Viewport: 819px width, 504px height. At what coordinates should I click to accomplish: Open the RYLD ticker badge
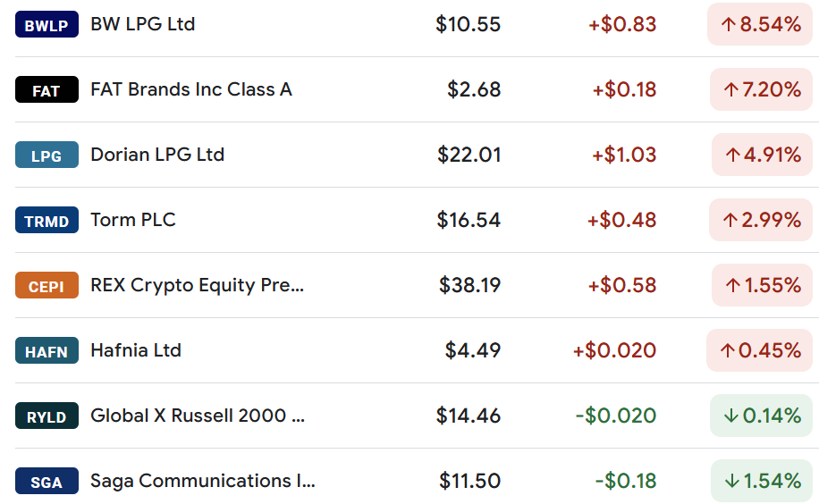[46, 416]
